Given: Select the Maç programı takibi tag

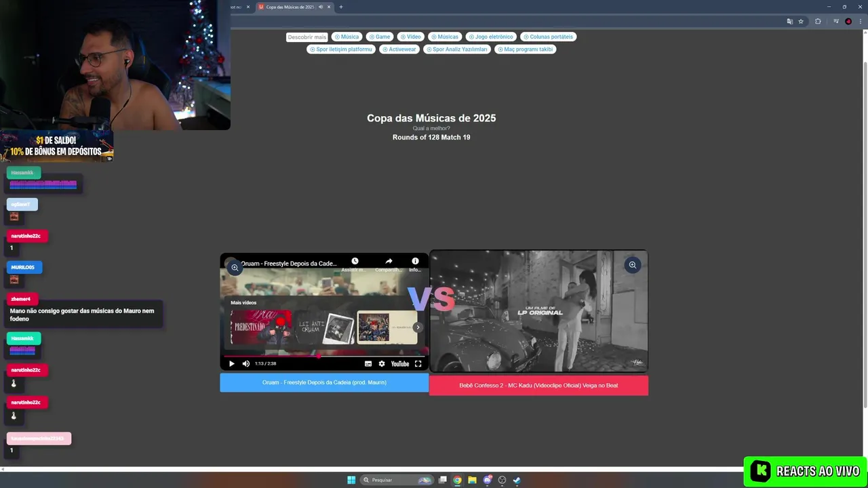Looking at the screenshot, I should tap(525, 49).
